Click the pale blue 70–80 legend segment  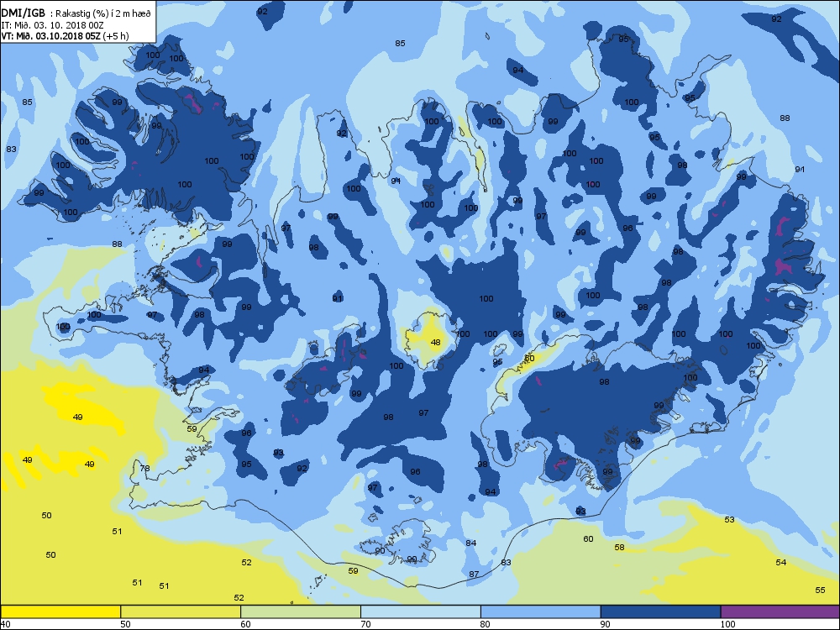click(x=421, y=612)
